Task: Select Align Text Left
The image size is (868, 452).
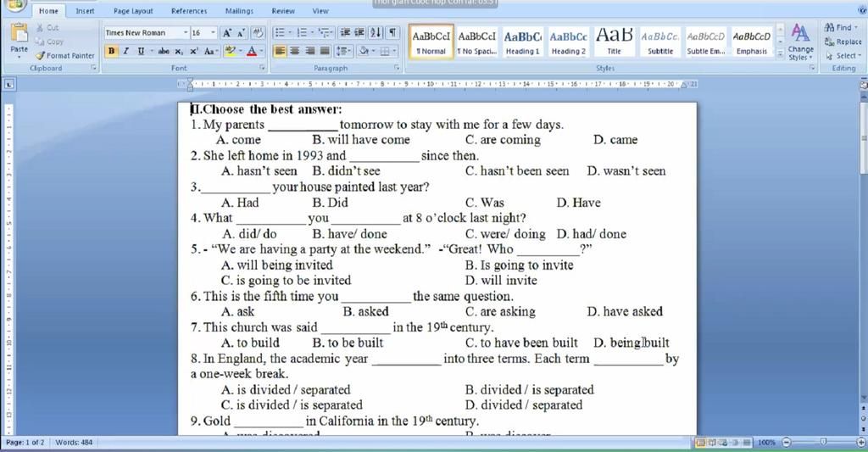Action: 280,51
